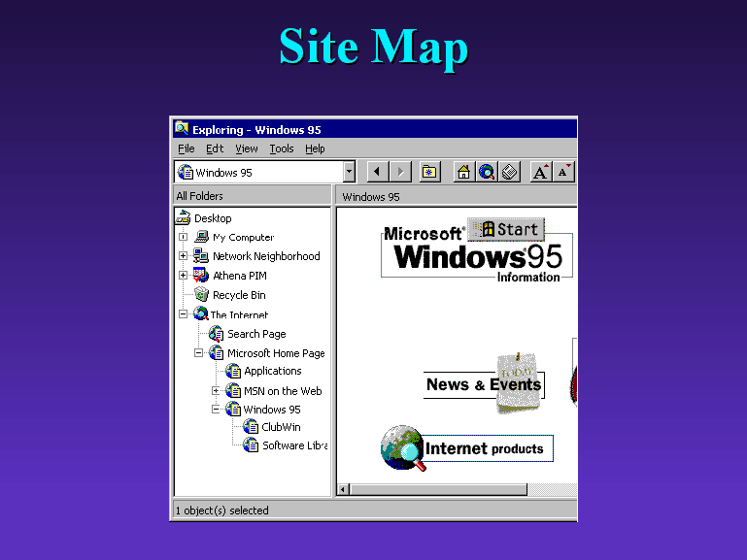Screen dimensions: 747x560
Task: Click the Desktop icon in the tree
Action: pos(183,218)
